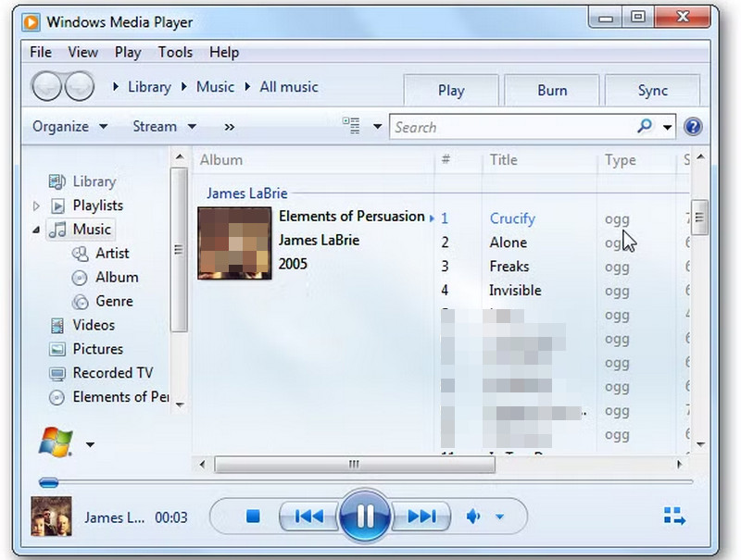Viewport: 741px width, 560px height.
Task: Click the horizontal scrollbar thumb
Action: (355, 464)
